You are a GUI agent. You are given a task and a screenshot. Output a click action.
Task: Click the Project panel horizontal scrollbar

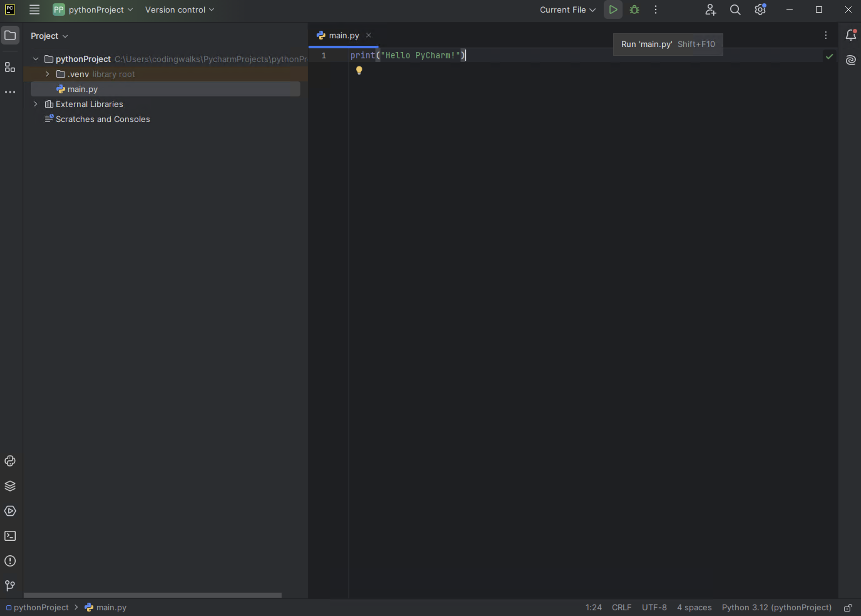(x=152, y=595)
